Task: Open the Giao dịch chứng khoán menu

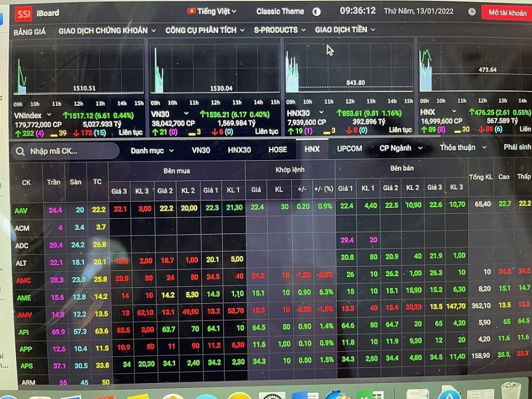Action: click(x=107, y=30)
